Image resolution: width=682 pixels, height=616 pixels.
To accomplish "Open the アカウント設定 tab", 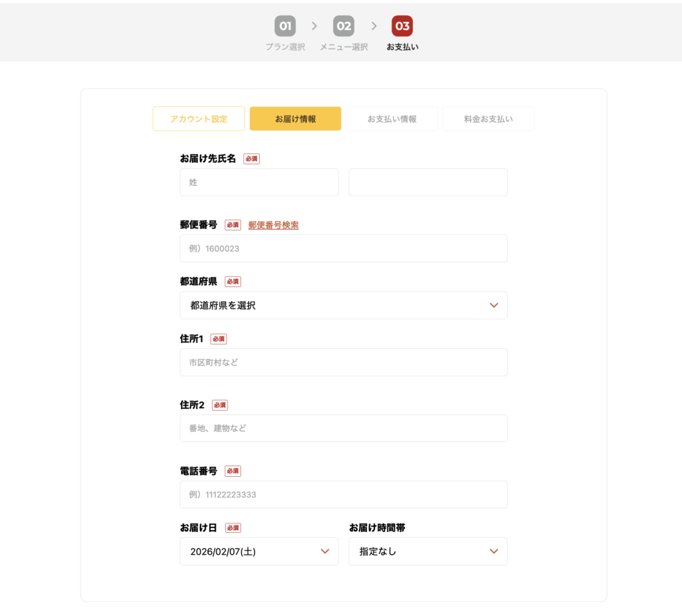I will [x=198, y=119].
